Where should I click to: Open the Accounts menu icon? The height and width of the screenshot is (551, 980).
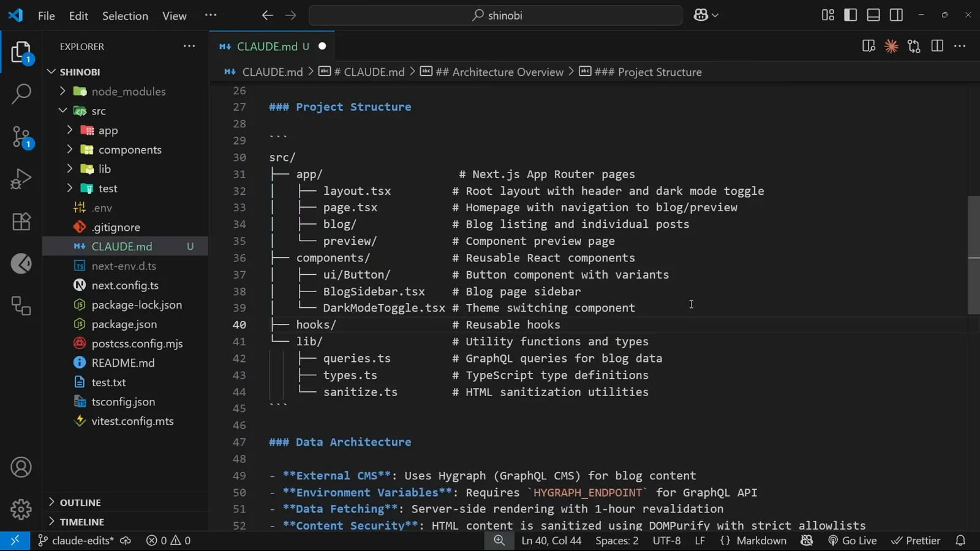(x=21, y=467)
